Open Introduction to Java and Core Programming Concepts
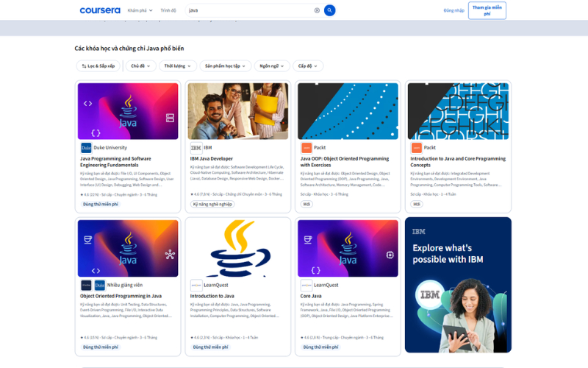This screenshot has height=368, width=588. [458, 162]
